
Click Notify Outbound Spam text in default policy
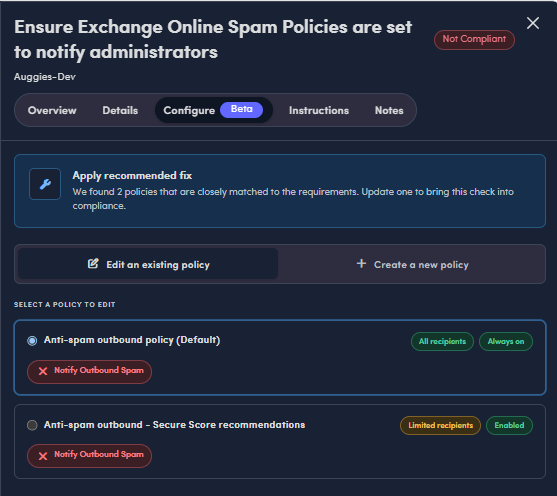pos(99,370)
